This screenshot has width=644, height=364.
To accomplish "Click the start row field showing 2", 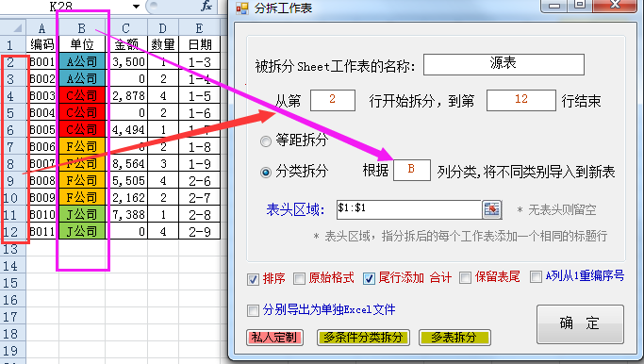I will coord(333,100).
